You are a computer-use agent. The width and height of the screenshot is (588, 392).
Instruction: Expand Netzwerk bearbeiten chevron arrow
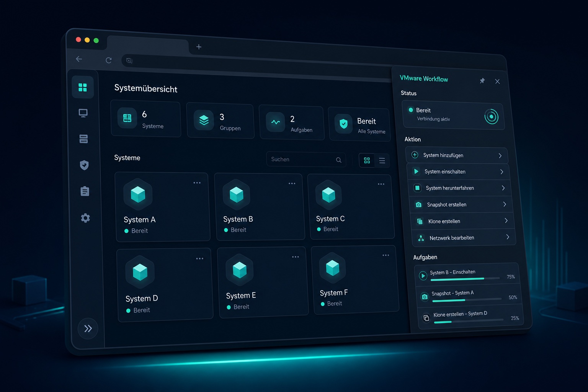point(508,237)
